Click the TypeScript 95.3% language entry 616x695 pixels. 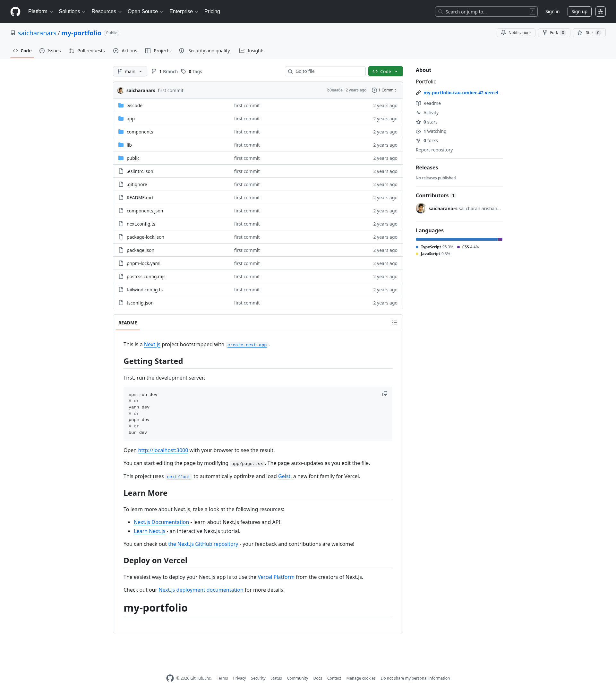[434, 247]
